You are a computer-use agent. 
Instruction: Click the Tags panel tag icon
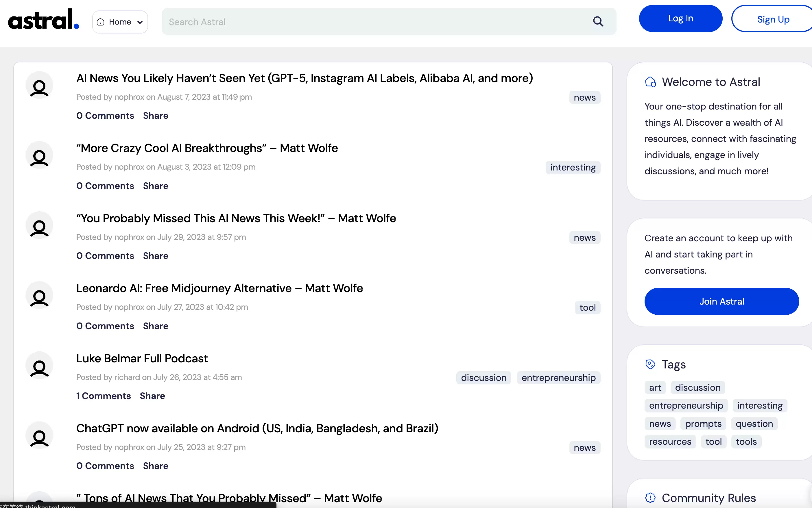click(x=650, y=365)
